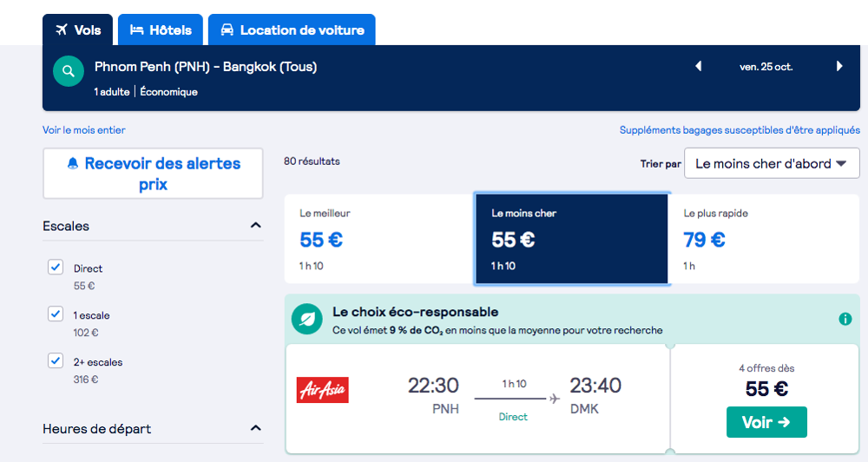Viewport: 868px width, 462px height.
Task: Go to next day arrow
Action: (839, 67)
